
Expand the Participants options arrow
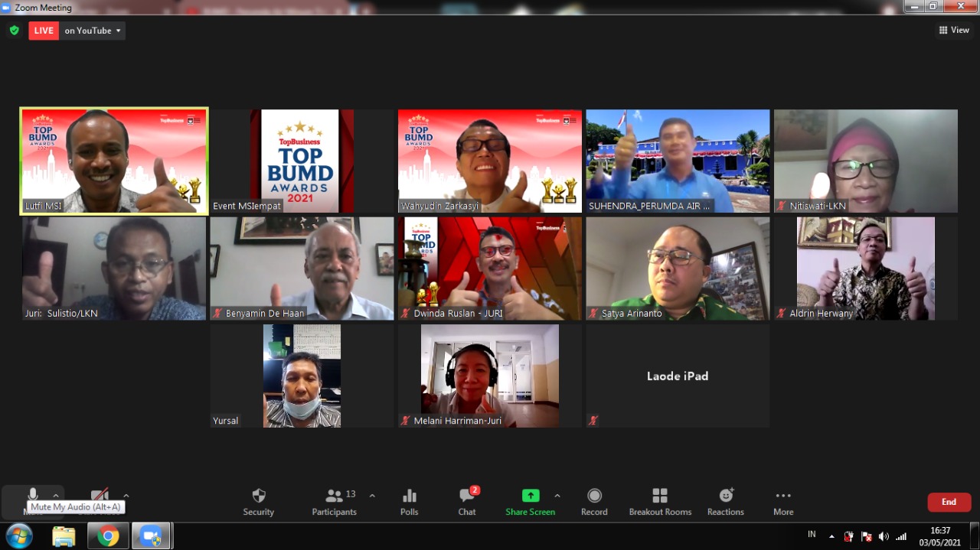tap(372, 496)
